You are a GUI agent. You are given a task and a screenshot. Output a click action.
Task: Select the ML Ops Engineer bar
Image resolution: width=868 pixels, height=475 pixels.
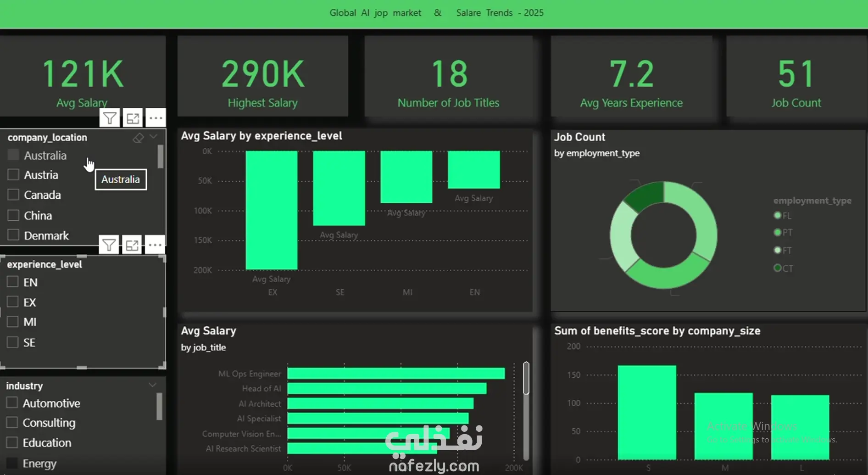[396, 374]
